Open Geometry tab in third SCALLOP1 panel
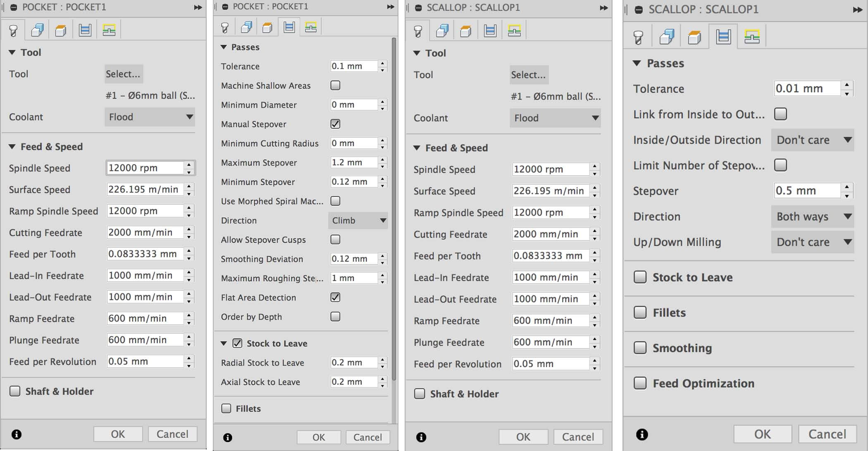The width and height of the screenshot is (868, 451). tap(442, 31)
